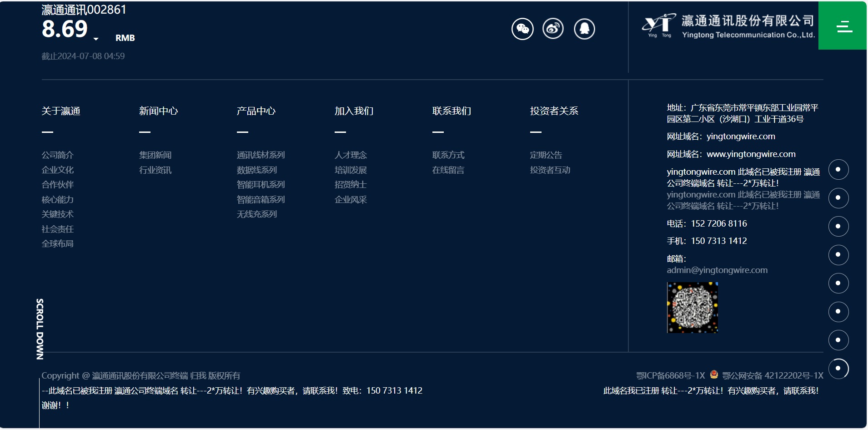Visit the 核心能力 link

pyautogui.click(x=57, y=199)
